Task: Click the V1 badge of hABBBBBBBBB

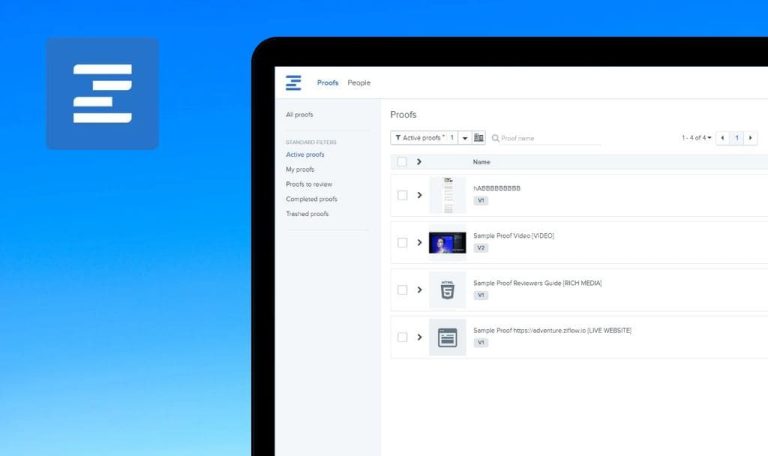Action: tap(480, 201)
